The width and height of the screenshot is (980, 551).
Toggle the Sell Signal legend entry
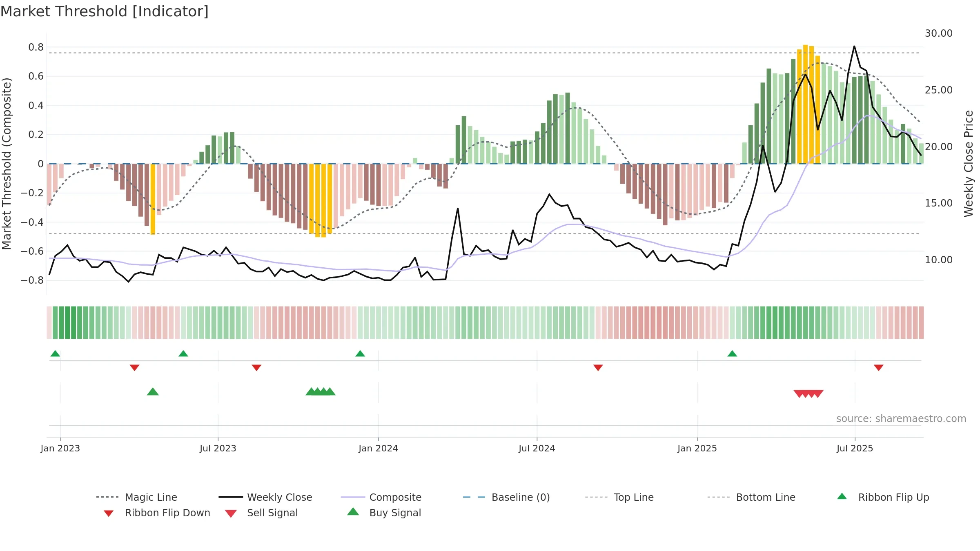click(x=261, y=513)
